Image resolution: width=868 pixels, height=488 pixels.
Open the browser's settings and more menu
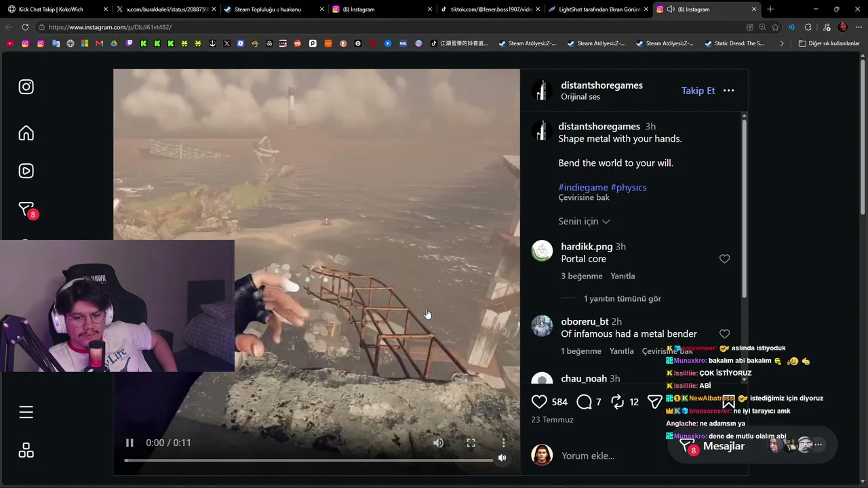coord(859,27)
